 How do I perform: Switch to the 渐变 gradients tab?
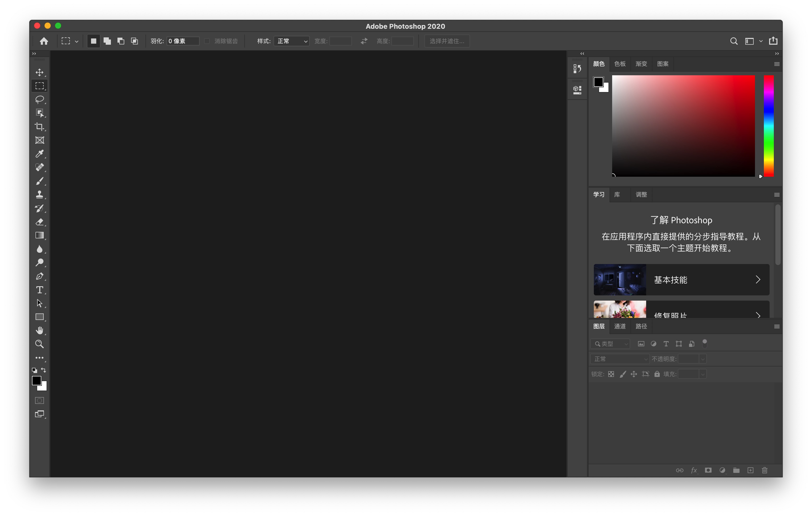coord(641,64)
